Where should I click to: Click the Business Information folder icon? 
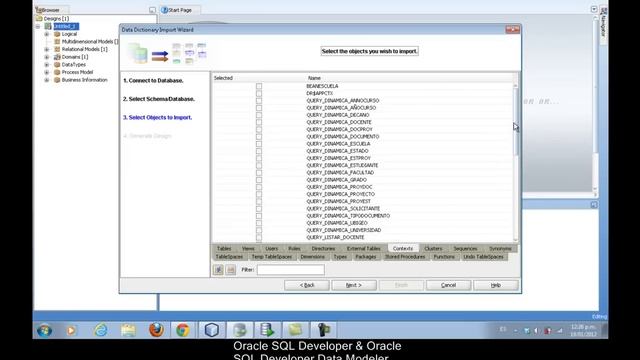tap(57, 80)
